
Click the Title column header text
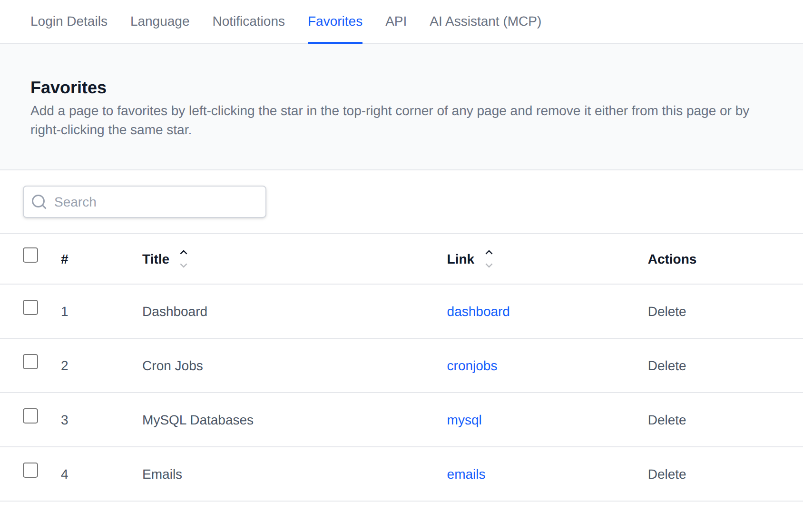click(156, 259)
